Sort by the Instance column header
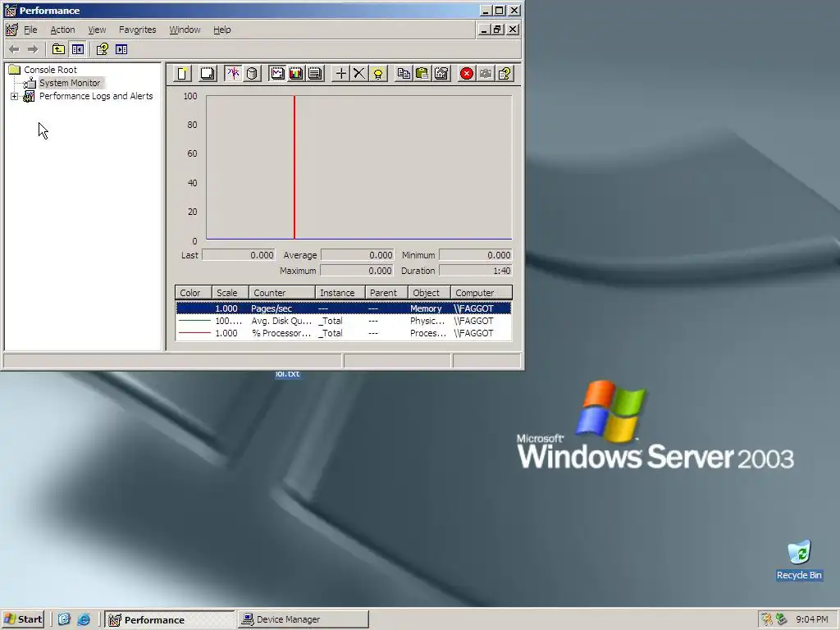 pyautogui.click(x=340, y=293)
